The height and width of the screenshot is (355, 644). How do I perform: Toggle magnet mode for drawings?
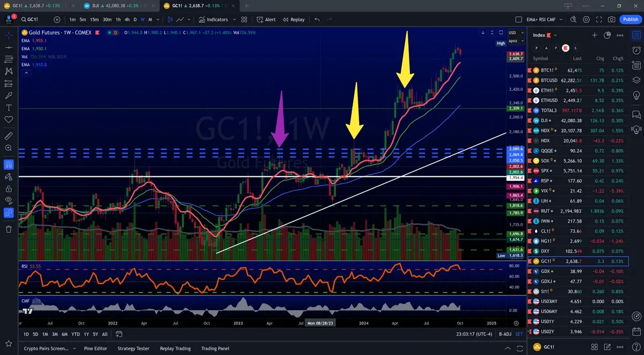pos(9,164)
